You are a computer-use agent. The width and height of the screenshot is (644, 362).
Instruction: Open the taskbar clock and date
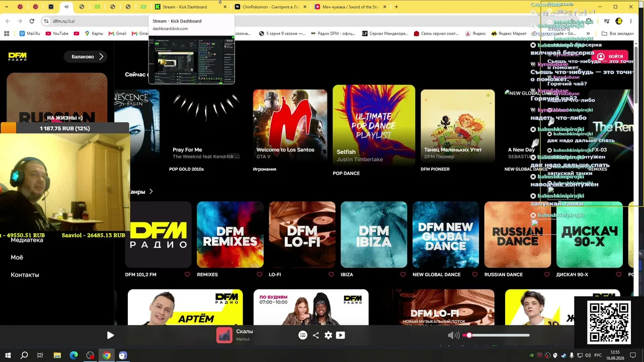click(615, 355)
